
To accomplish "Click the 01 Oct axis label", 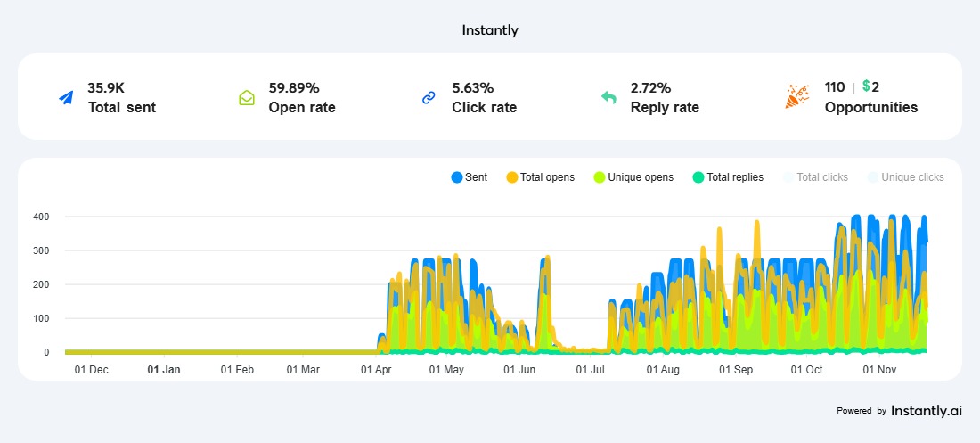I will [x=806, y=370].
